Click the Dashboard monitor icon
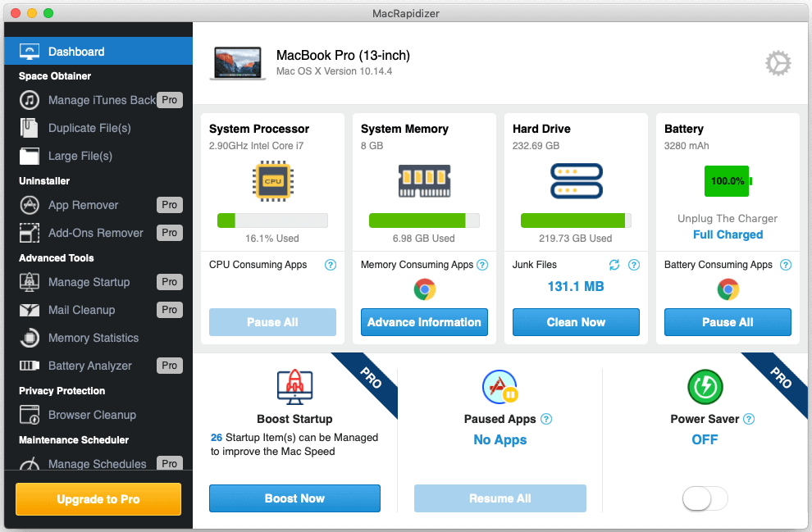This screenshot has width=812, height=532. (x=30, y=52)
